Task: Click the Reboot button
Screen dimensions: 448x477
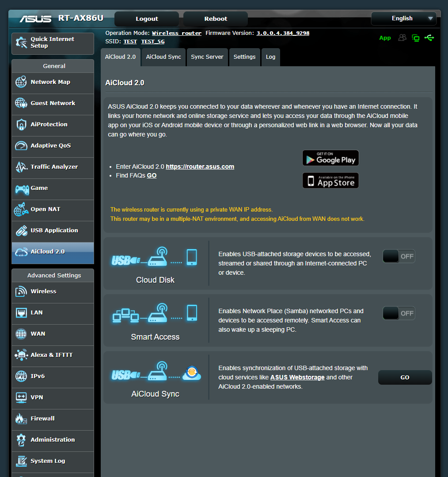Action: point(215,19)
